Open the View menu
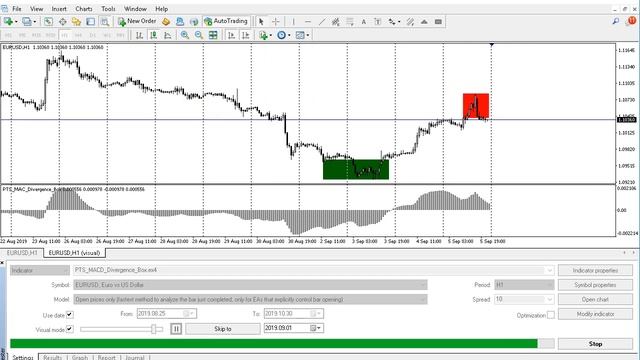 pyautogui.click(x=36, y=9)
